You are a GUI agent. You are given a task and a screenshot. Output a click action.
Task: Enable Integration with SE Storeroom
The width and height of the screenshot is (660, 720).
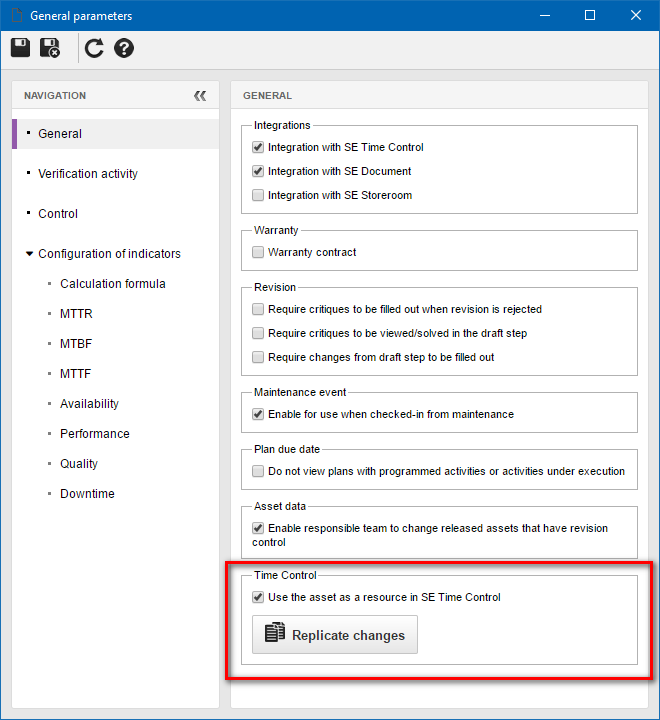point(258,195)
